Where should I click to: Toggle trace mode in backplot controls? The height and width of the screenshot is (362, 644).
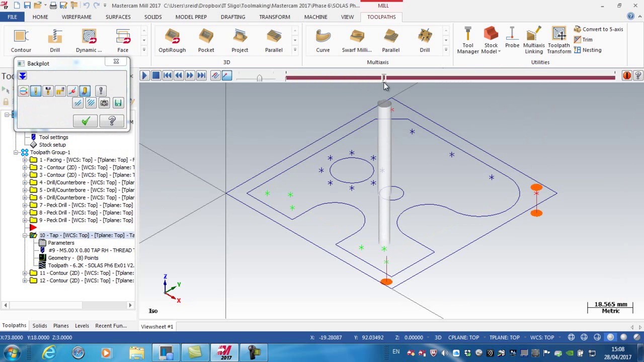point(215,75)
